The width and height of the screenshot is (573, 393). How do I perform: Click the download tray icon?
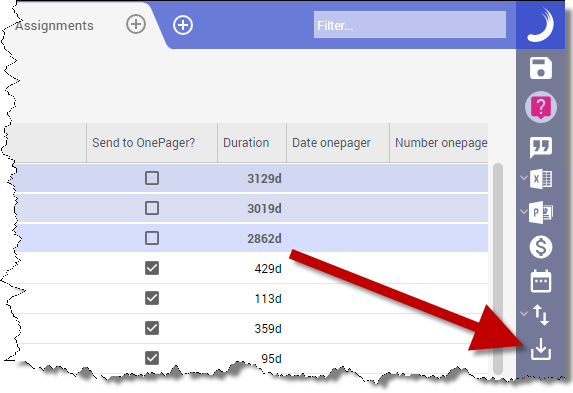point(541,349)
